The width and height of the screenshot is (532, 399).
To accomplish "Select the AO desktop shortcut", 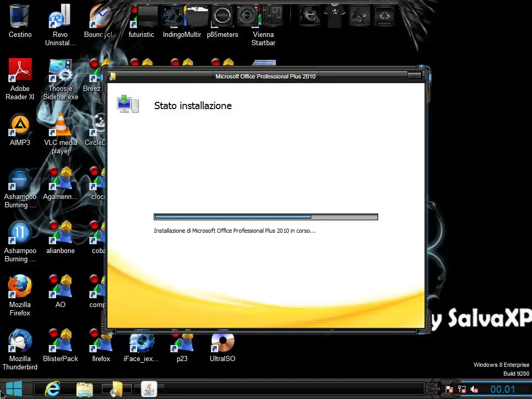I will click(60, 291).
